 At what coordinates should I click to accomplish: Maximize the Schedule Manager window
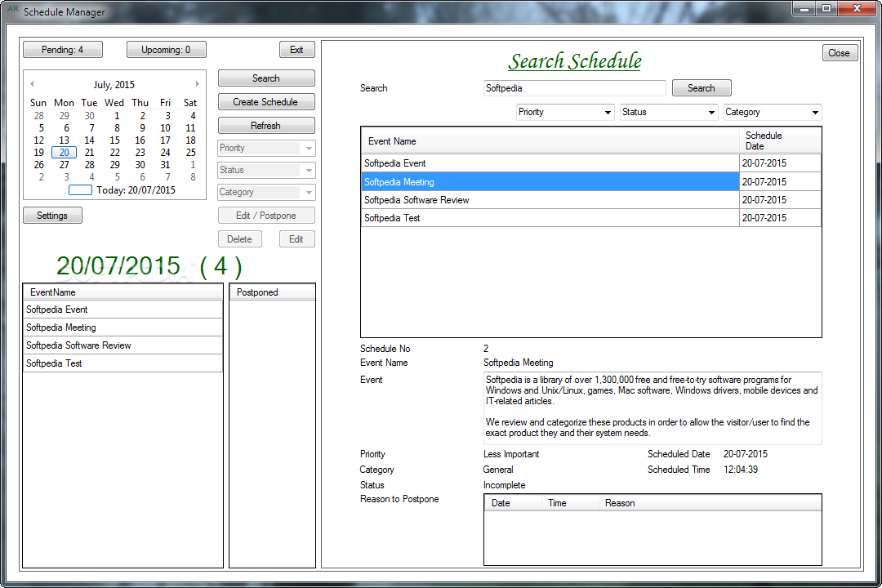(826, 8)
